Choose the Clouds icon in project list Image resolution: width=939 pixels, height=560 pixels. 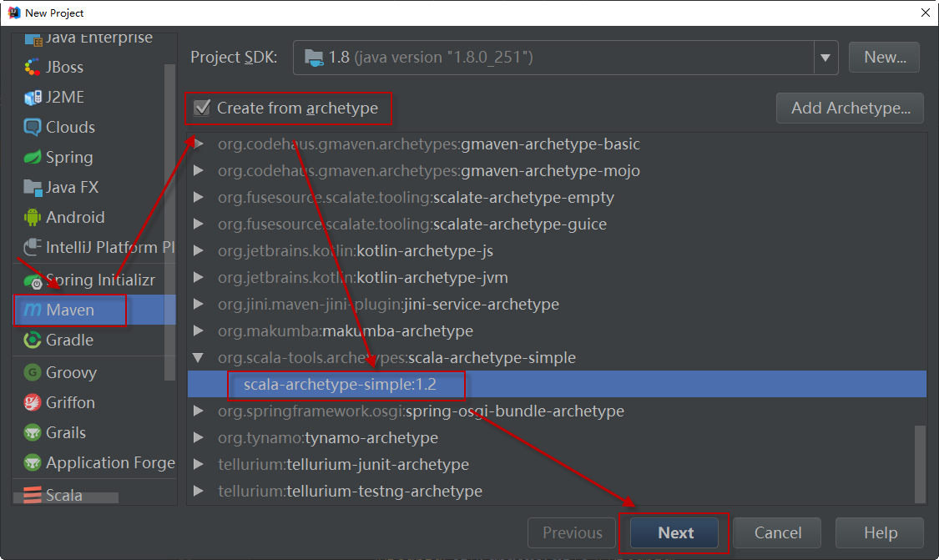33,128
